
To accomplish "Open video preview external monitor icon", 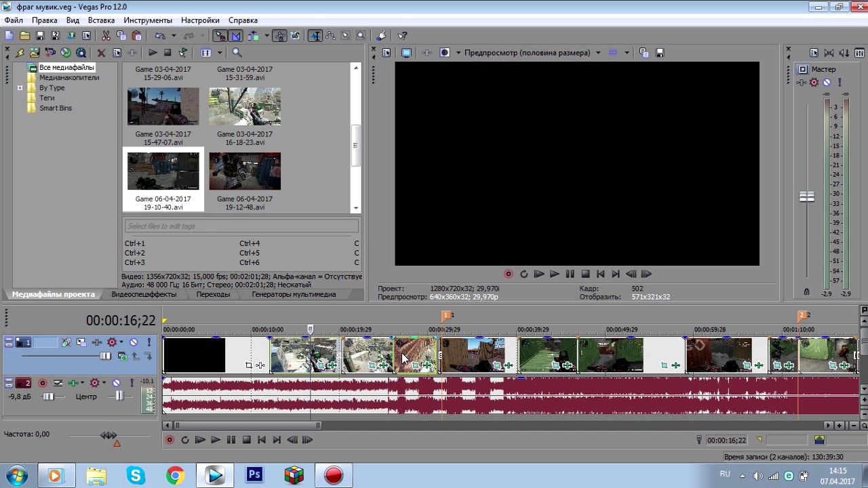I will pos(406,52).
